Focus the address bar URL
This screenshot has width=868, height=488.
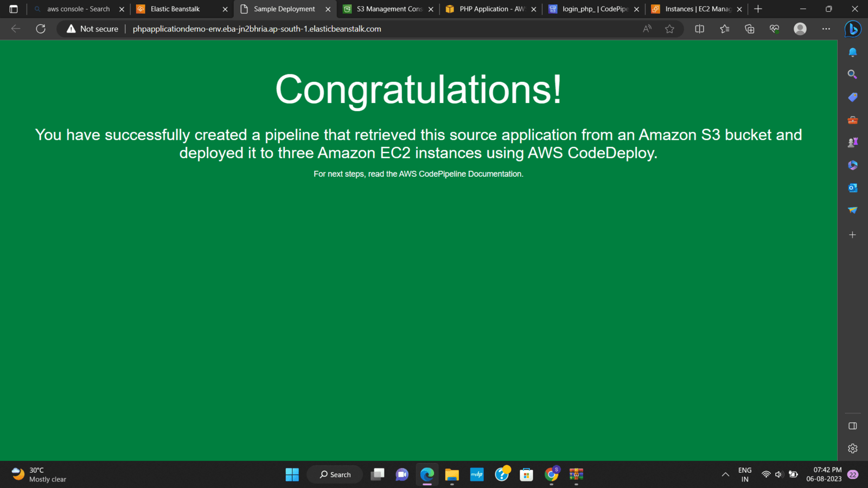pyautogui.click(x=257, y=29)
